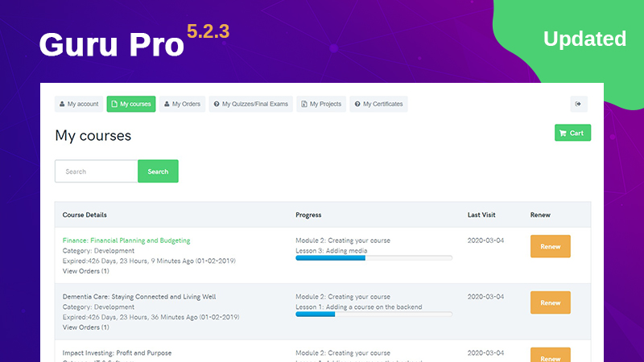Click the Course Details column header
Viewport: 644px width, 362px height.
pyautogui.click(x=85, y=215)
